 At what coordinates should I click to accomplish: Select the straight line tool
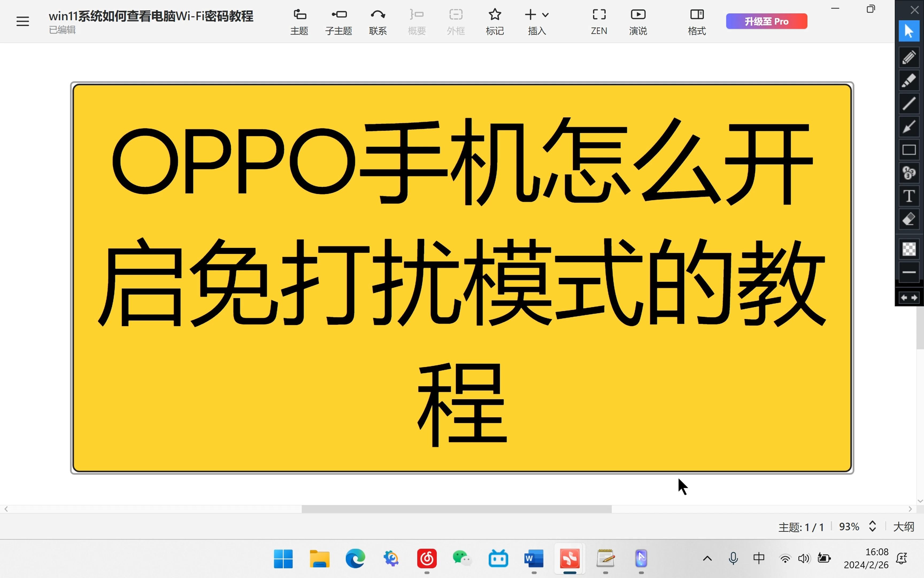[909, 104]
